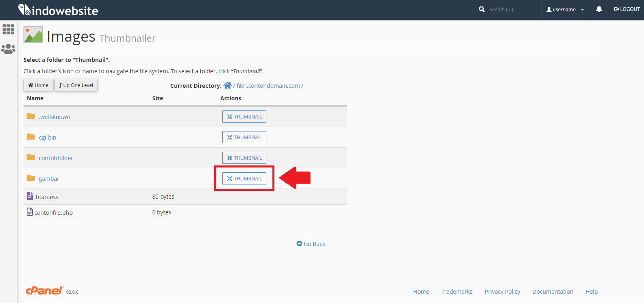Open the Privacy Policy footer link
Screen dimensions: 644x303
(x=502, y=292)
